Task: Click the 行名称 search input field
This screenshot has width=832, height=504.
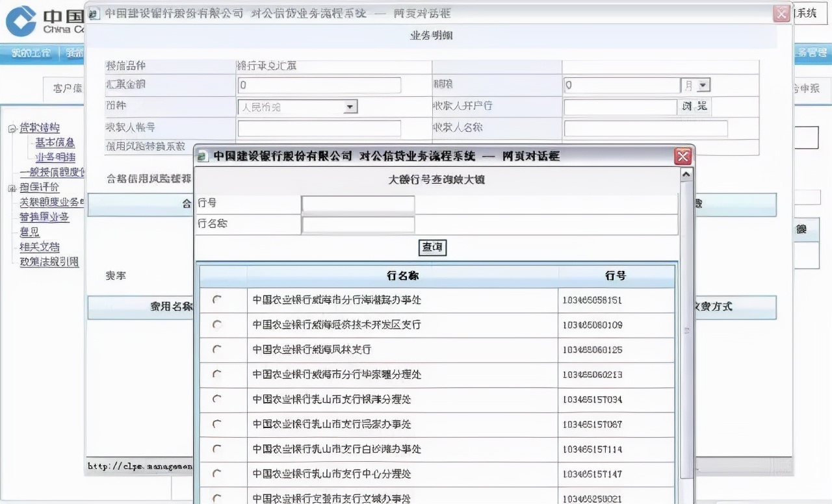Action: (358, 225)
